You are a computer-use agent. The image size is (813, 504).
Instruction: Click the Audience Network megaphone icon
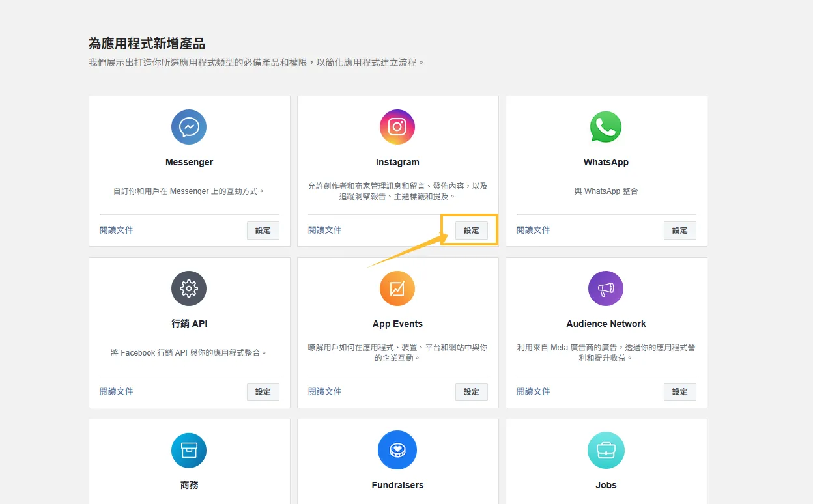click(606, 288)
